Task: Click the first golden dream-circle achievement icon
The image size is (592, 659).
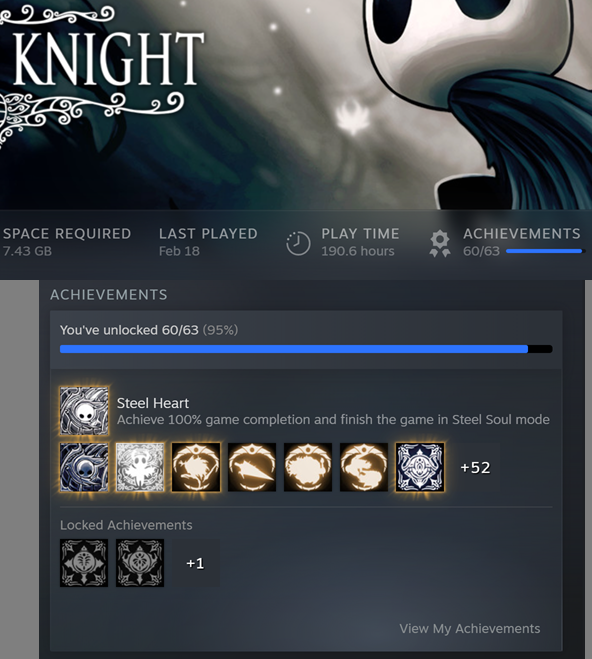Action: click(196, 467)
